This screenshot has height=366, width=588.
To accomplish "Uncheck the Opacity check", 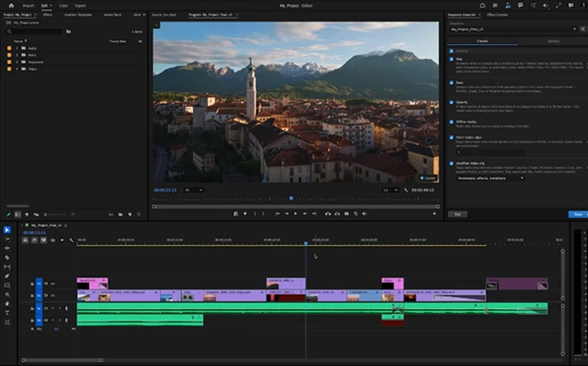I will (x=452, y=102).
